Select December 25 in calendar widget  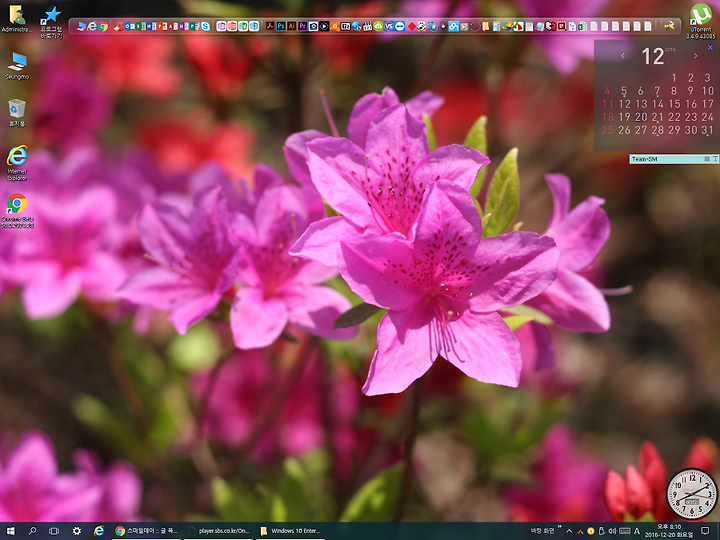coord(608,130)
